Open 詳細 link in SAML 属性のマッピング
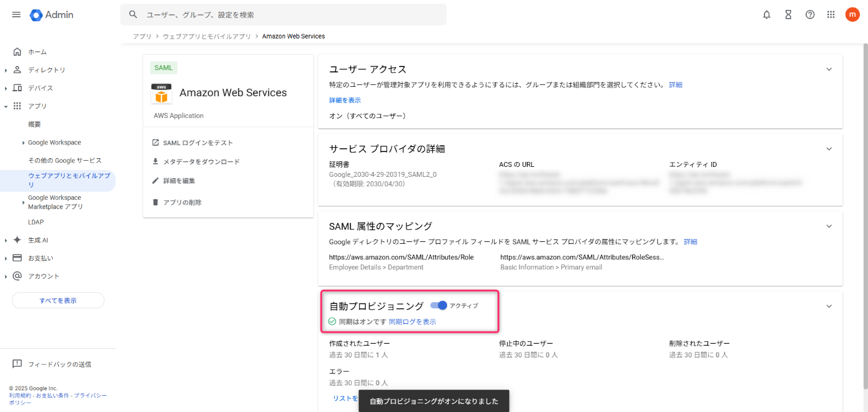The image size is (868, 412). pyautogui.click(x=691, y=241)
